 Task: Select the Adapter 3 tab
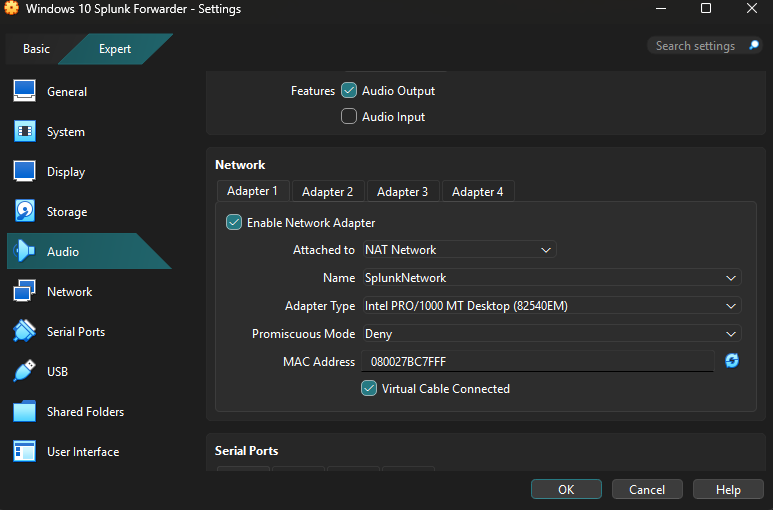(403, 192)
